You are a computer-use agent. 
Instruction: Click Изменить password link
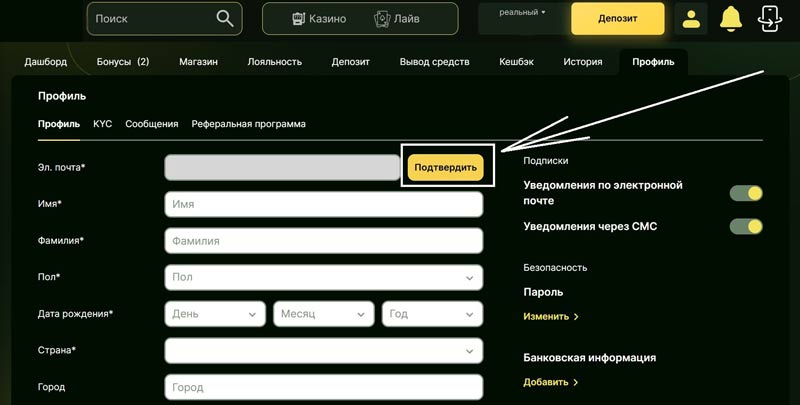click(x=551, y=316)
